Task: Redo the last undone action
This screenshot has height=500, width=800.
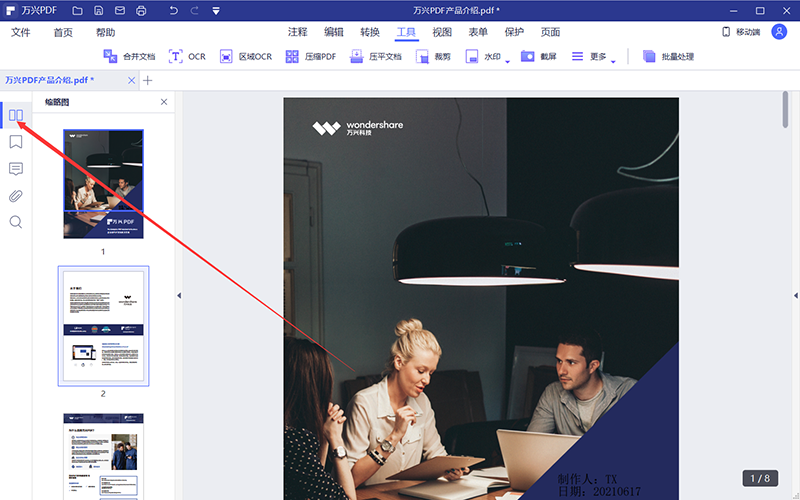Action: [194, 10]
